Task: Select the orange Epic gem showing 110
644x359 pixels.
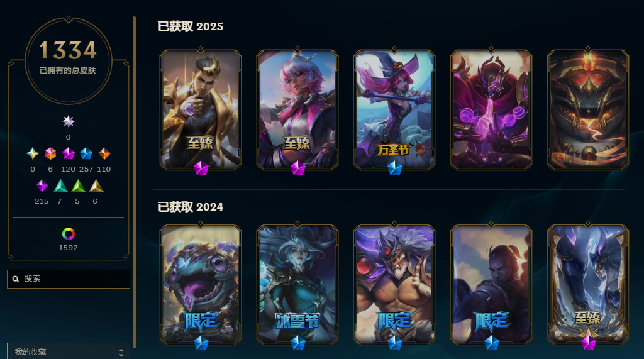Action: point(104,153)
